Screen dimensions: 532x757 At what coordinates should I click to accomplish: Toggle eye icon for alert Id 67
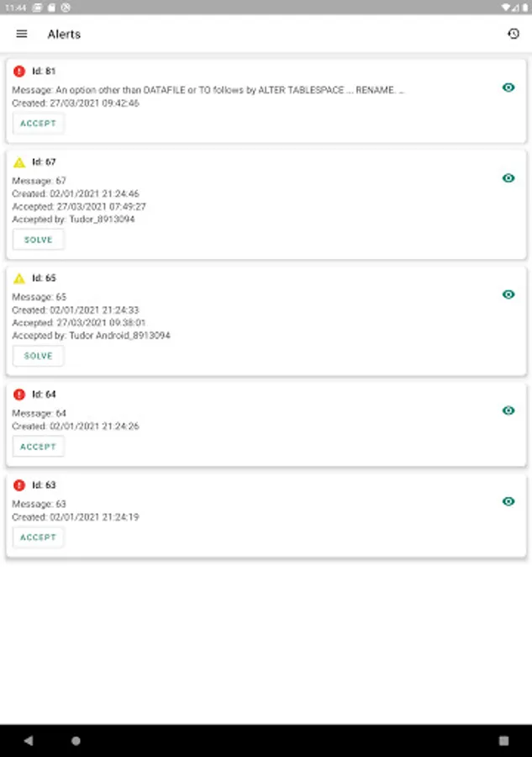[x=508, y=178]
